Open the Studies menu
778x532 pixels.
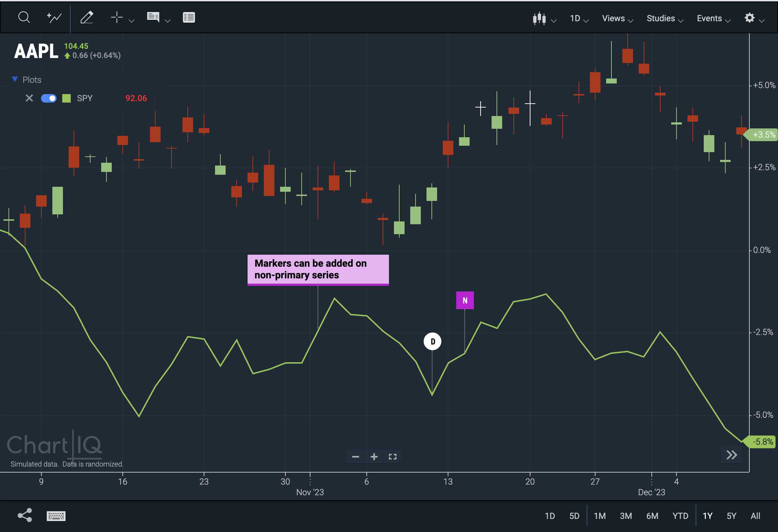pos(665,18)
